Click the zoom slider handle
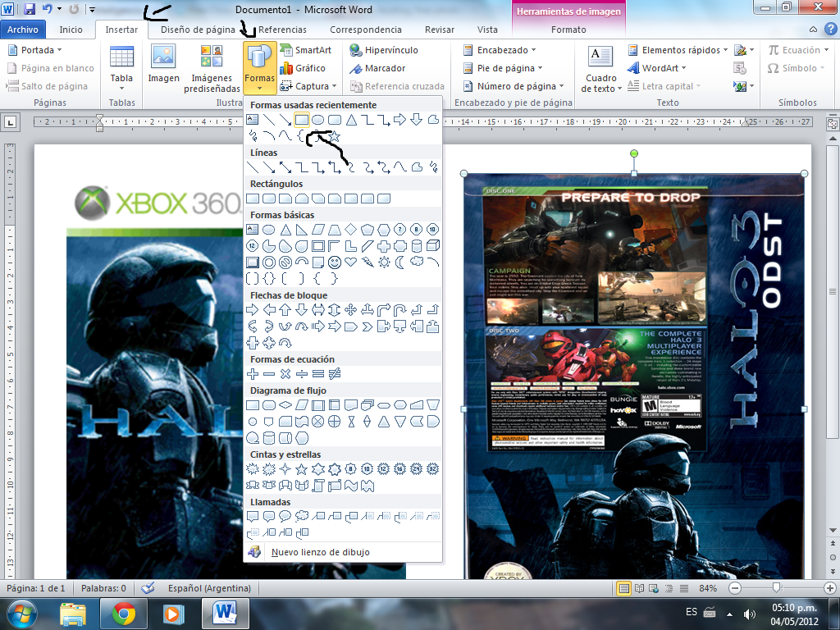Viewport: 840px width, 630px height. coord(777,588)
